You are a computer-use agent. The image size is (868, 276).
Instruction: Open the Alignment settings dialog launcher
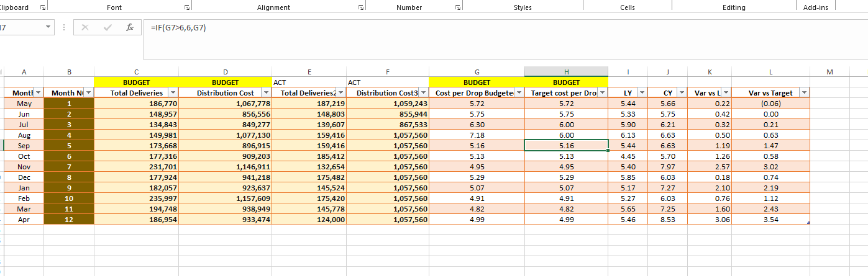tap(360, 7)
